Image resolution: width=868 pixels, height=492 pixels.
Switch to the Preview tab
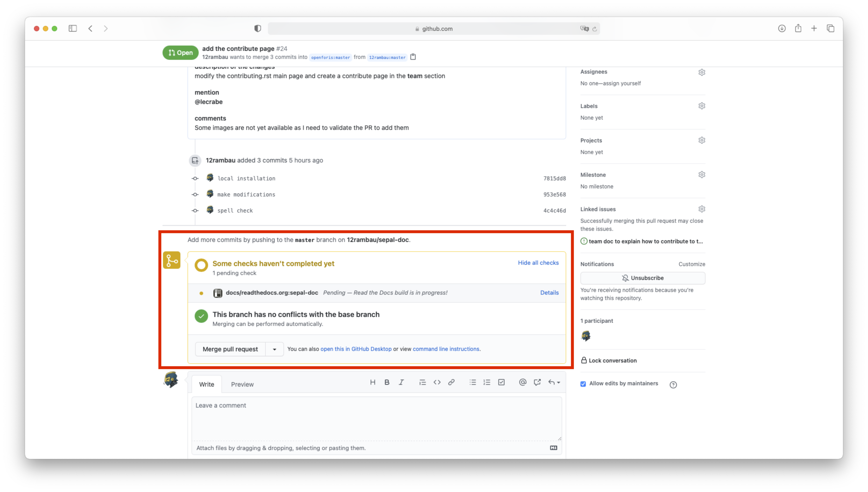coord(242,384)
